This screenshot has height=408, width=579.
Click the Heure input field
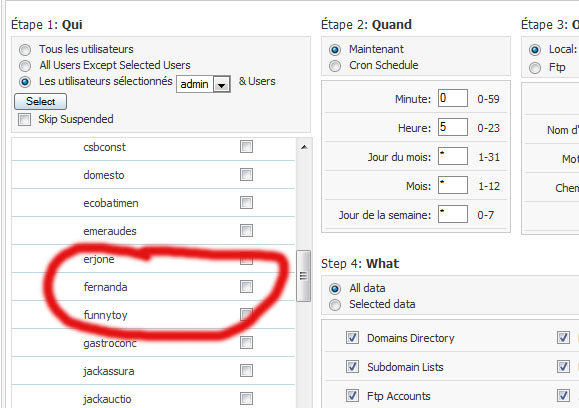pos(453,127)
